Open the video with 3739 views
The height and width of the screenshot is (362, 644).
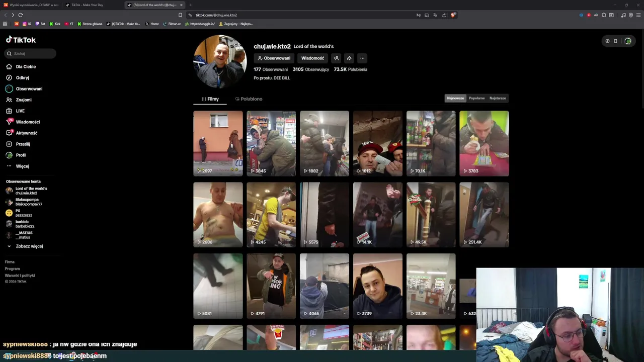click(x=377, y=286)
